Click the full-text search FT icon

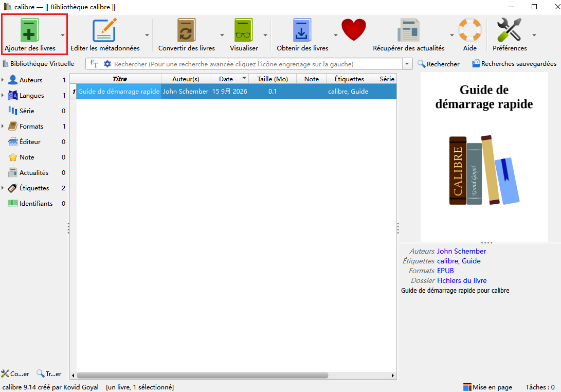94,64
